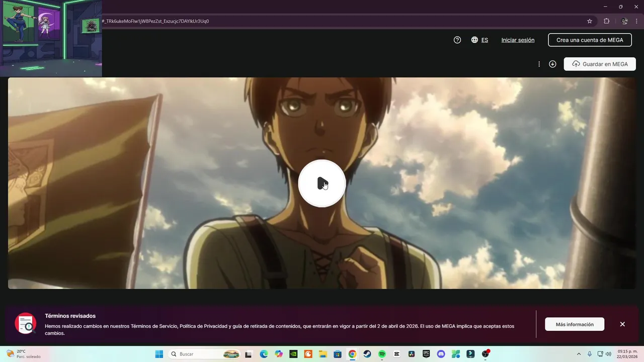Show hidden system tray icons
This screenshot has height=362, width=644.
(x=579, y=354)
